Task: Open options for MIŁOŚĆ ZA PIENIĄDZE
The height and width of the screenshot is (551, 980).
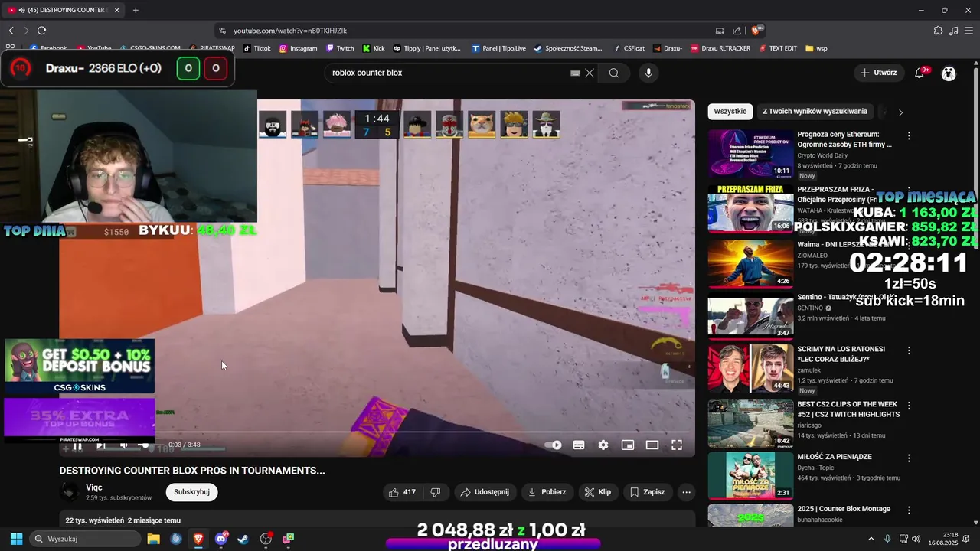Action: (909, 458)
